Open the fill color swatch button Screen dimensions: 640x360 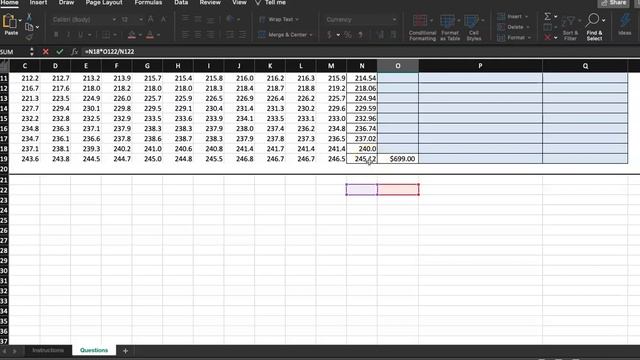click(131, 35)
